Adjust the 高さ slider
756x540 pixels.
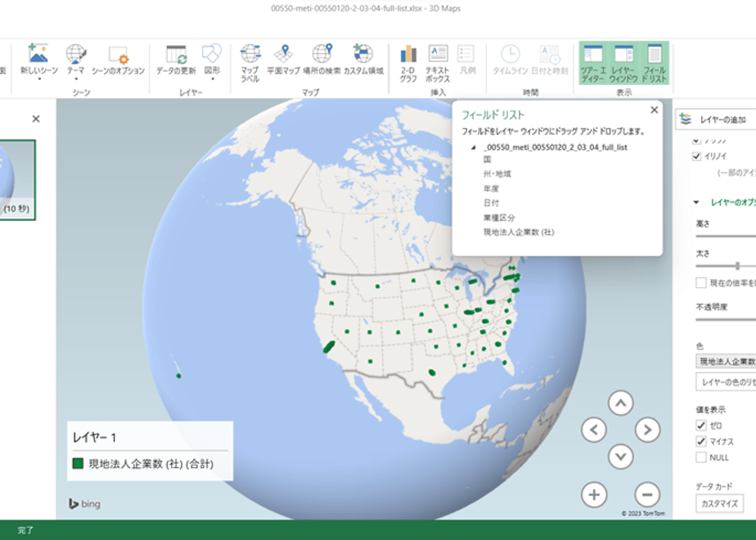(x=726, y=236)
